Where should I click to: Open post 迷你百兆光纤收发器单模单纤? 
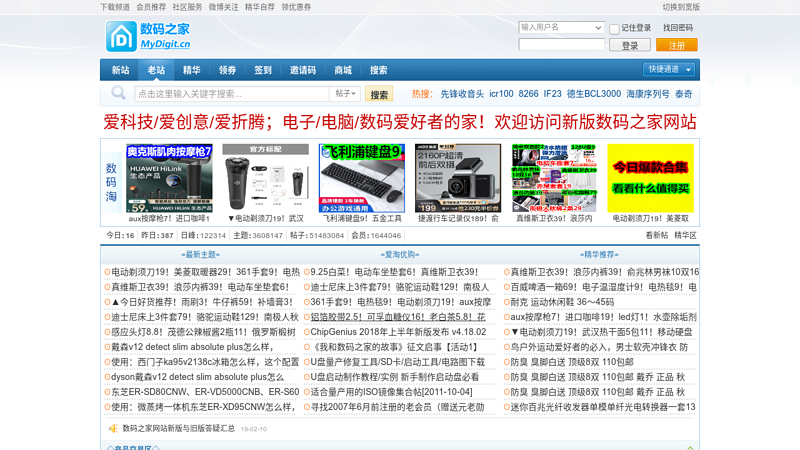[603, 407]
